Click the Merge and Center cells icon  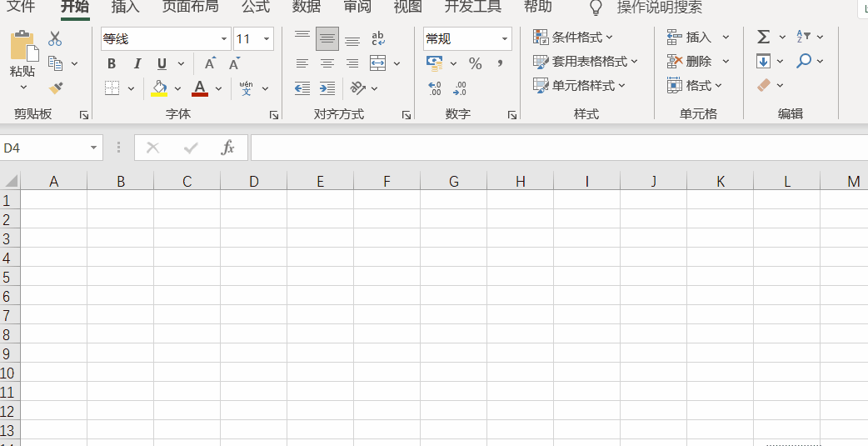[x=377, y=63]
